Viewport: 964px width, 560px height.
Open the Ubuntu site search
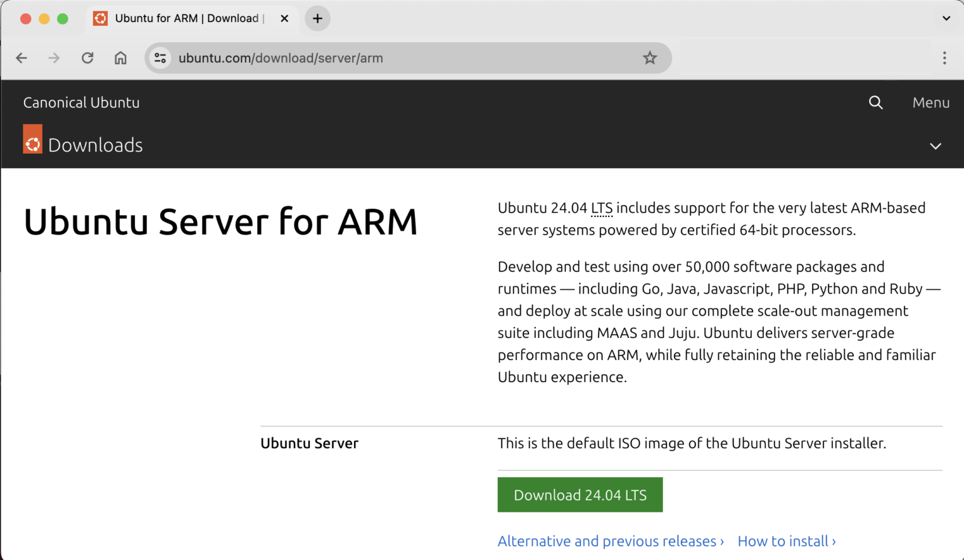[876, 103]
